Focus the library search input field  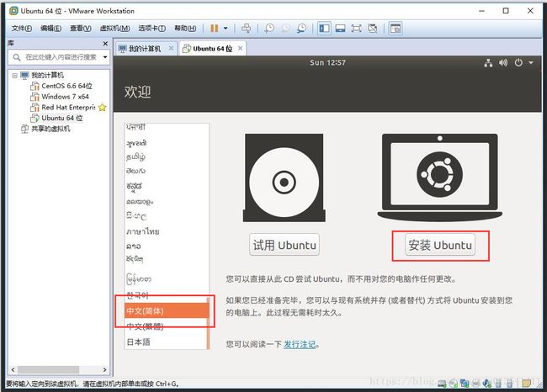tap(60, 57)
